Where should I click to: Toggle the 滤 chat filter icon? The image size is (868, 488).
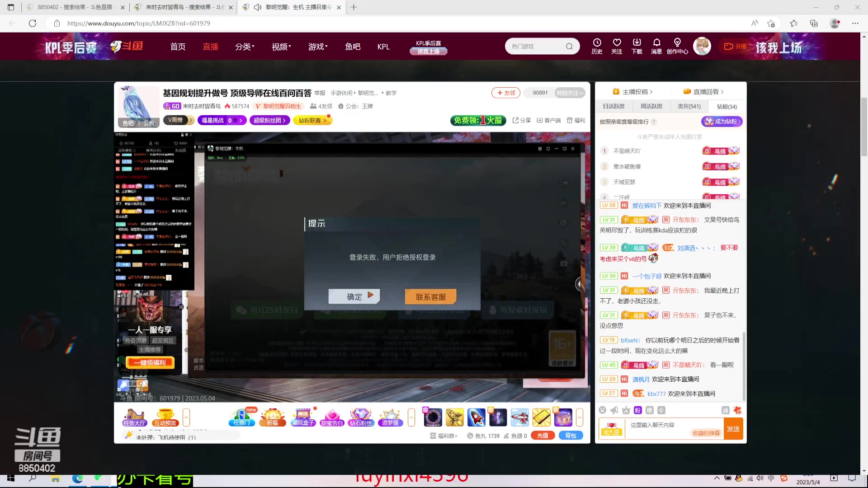[x=725, y=410]
